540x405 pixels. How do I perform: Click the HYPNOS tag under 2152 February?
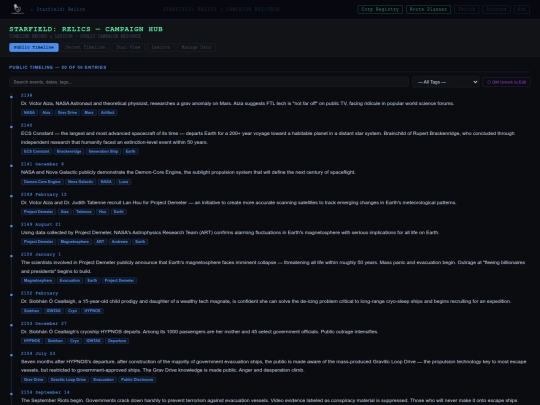[x=92, y=311]
